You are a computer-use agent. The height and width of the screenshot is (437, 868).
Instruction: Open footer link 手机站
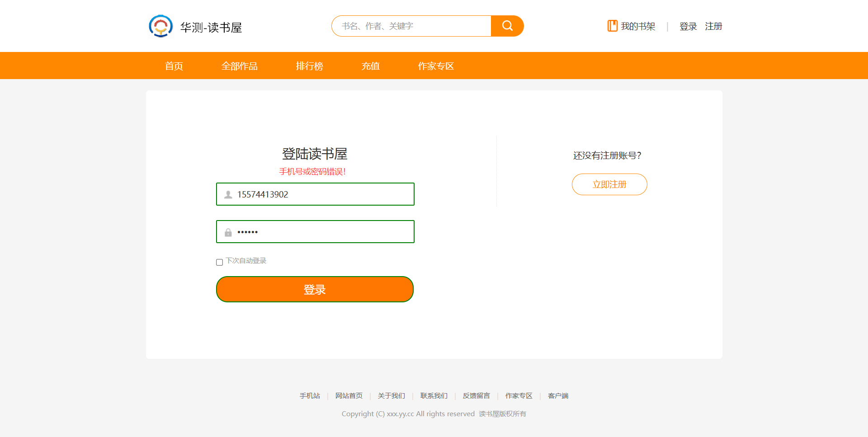tap(310, 396)
